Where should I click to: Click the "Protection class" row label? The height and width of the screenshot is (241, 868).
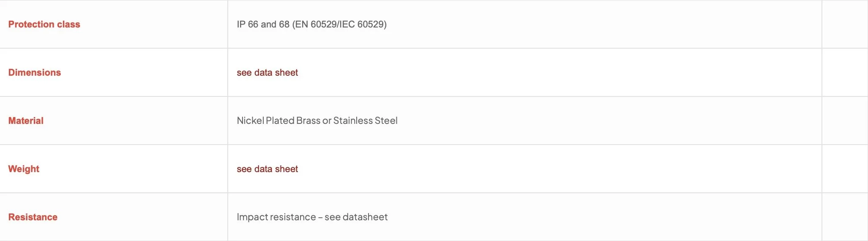point(44,25)
